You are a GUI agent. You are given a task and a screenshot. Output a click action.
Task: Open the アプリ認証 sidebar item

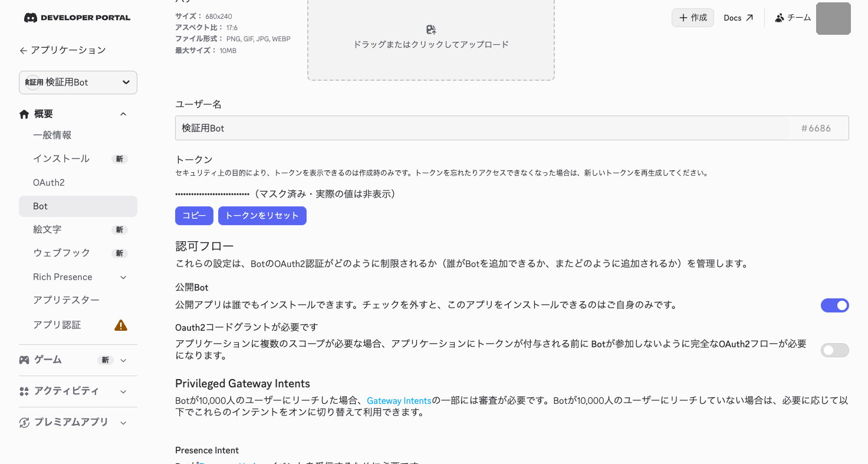[x=78, y=325]
